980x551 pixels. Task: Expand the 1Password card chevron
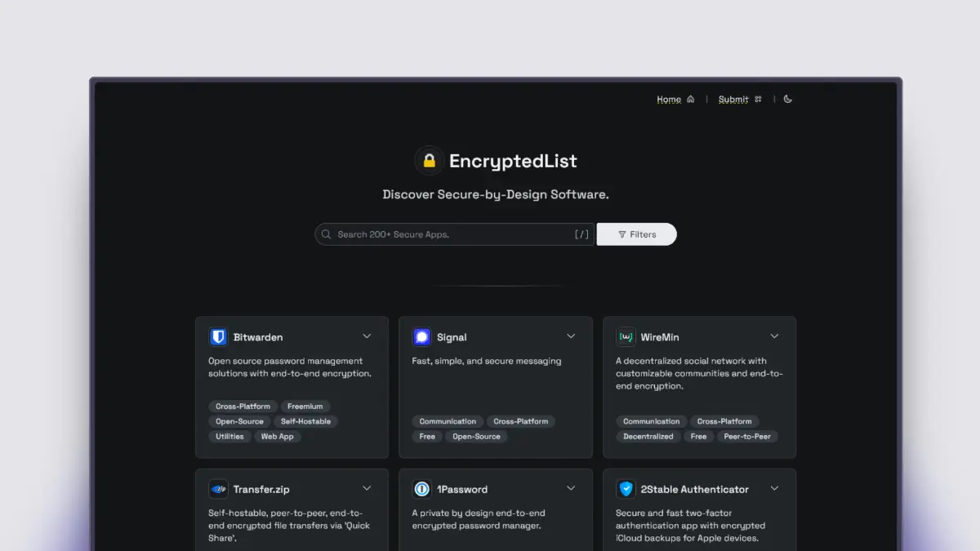click(x=571, y=488)
